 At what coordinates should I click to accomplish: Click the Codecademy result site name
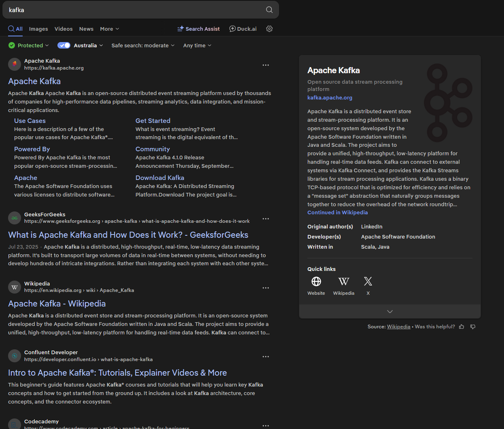pos(41,421)
